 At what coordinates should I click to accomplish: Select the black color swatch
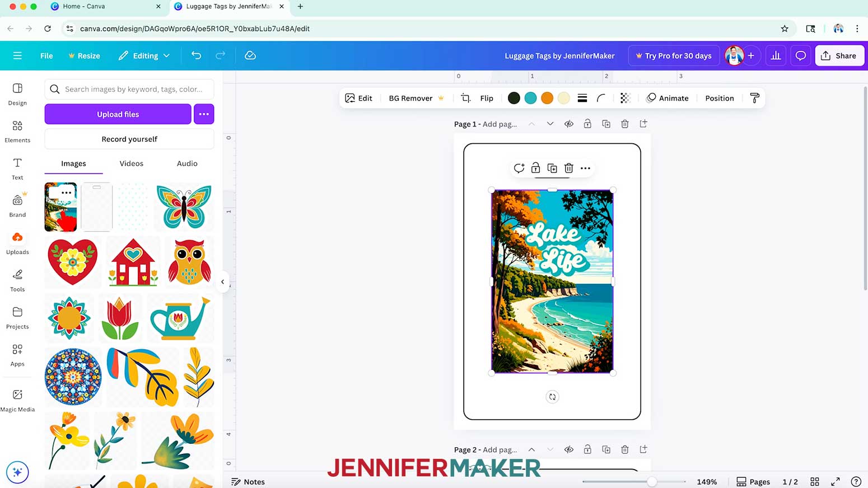(514, 98)
